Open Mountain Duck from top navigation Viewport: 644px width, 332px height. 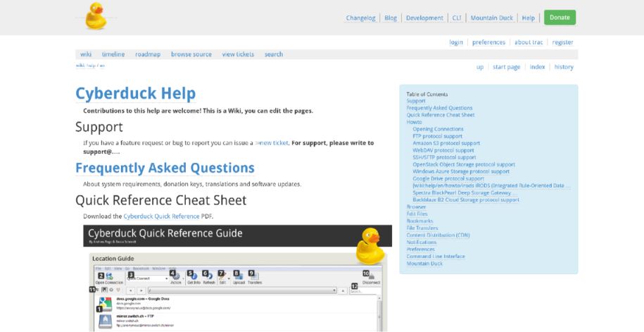[x=492, y=18]
